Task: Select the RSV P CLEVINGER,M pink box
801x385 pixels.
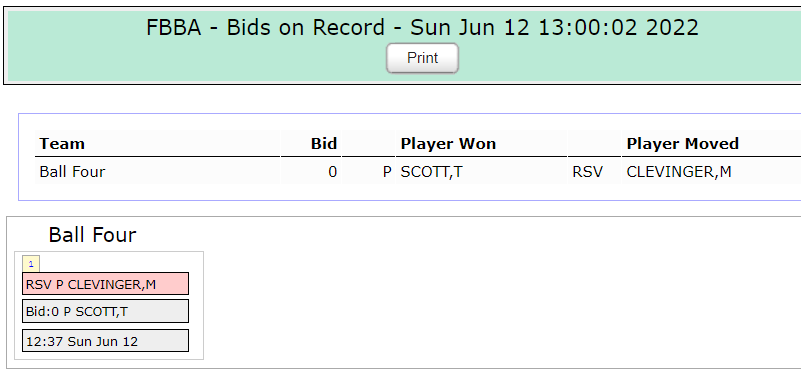Action: point(105,284)
